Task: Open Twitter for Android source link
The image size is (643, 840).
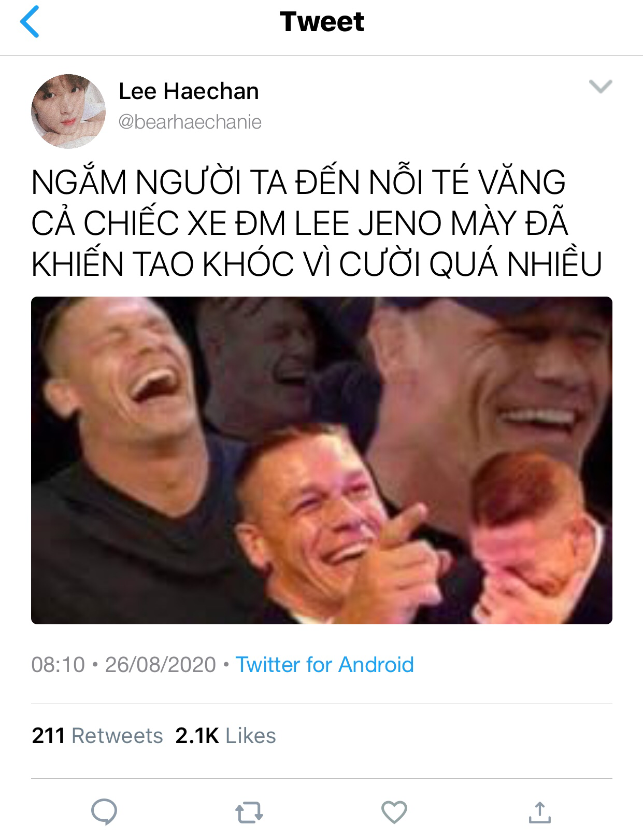Action: click(325, 664)
